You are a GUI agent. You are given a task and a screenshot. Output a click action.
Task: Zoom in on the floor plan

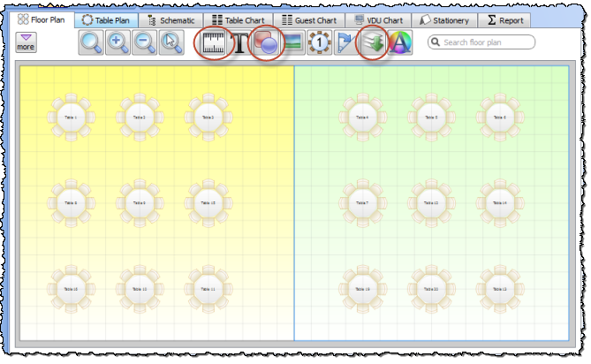117,42
